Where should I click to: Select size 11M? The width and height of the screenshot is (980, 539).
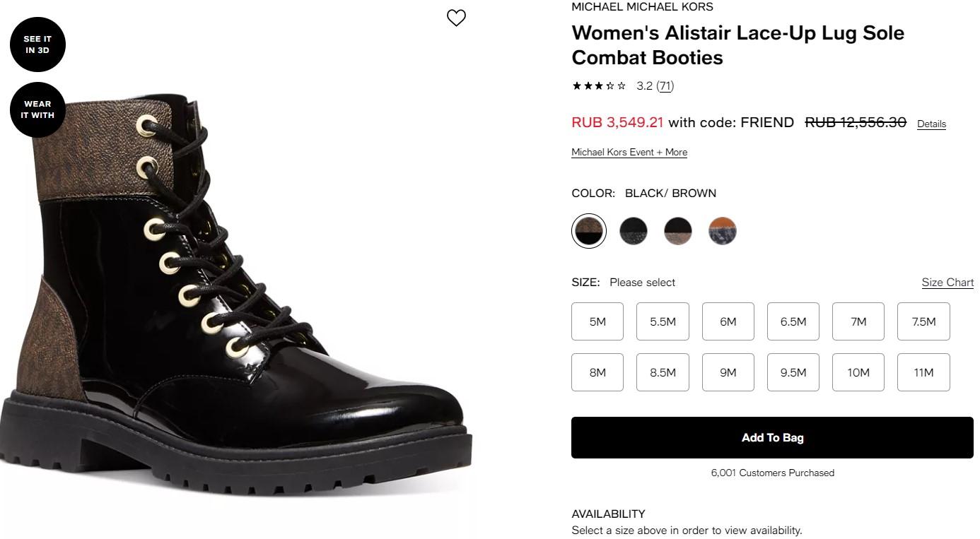(923, 372)
